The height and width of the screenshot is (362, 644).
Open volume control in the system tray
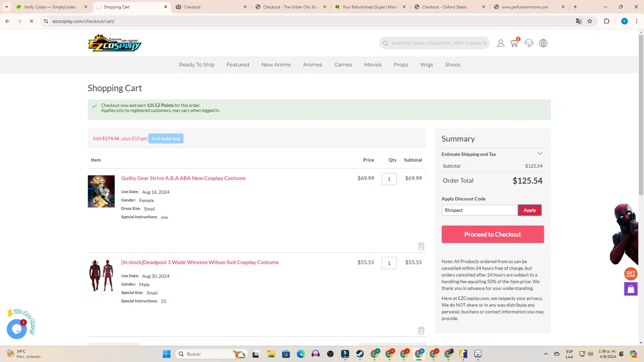[590, 354]
